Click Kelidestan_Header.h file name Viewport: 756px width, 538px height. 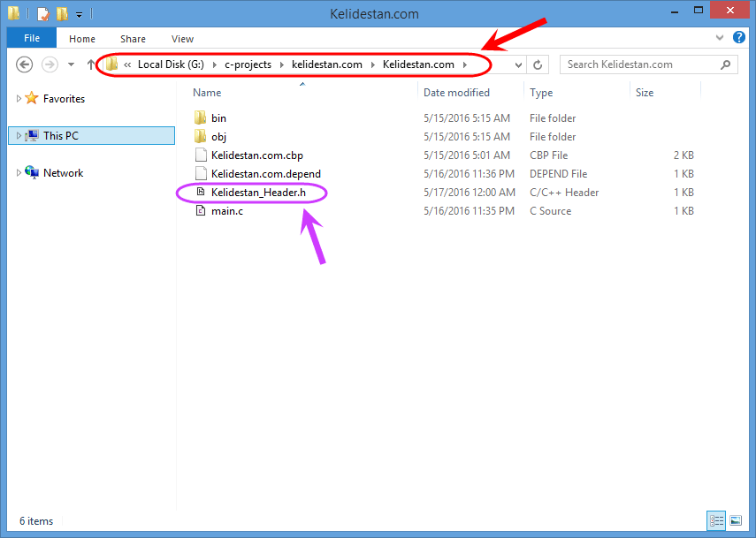click(258, 193)
